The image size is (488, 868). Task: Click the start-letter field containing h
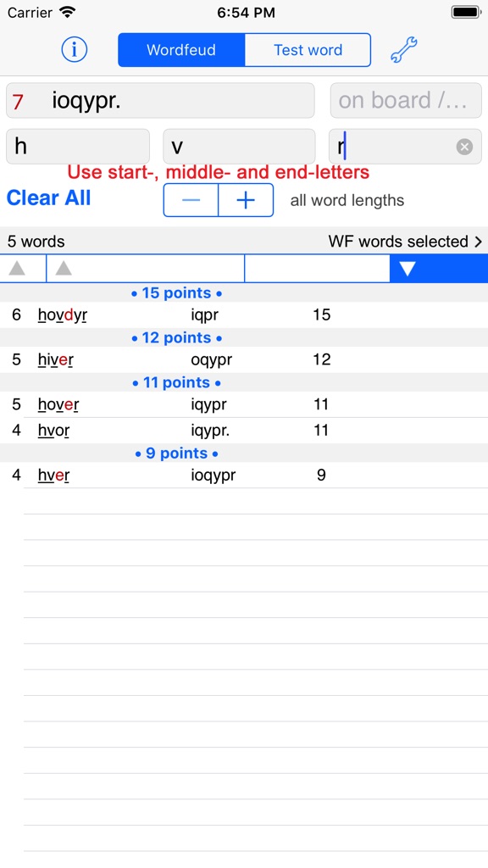coord(77,146)
